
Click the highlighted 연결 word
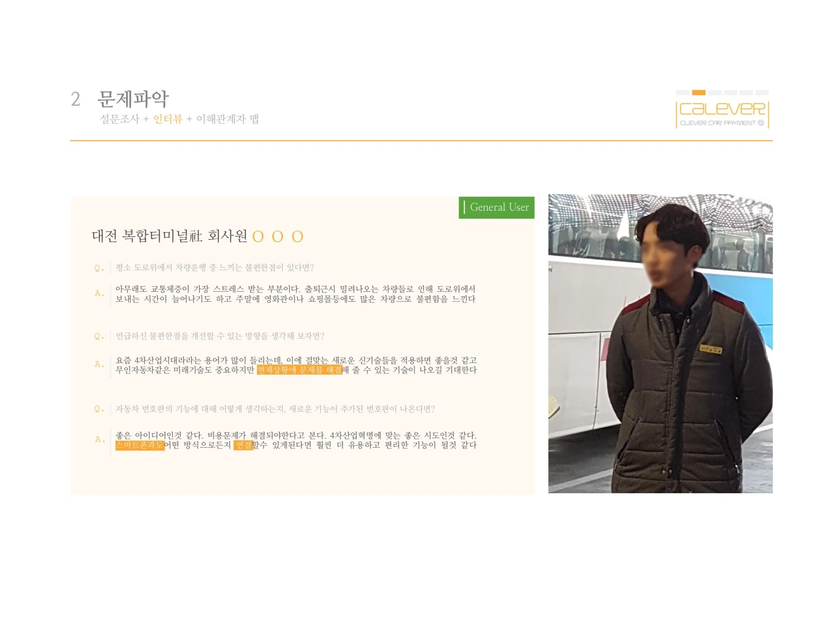243,445
